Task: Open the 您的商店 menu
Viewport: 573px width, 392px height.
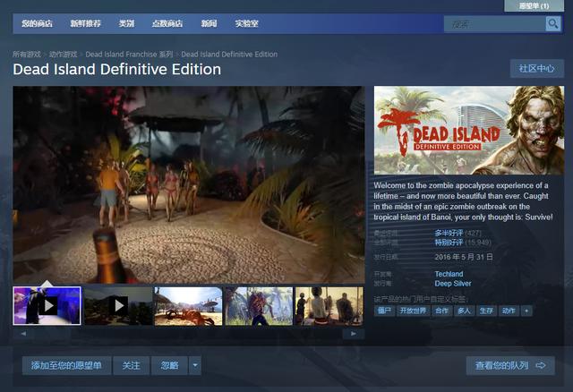Action: (x=37, y=24)
